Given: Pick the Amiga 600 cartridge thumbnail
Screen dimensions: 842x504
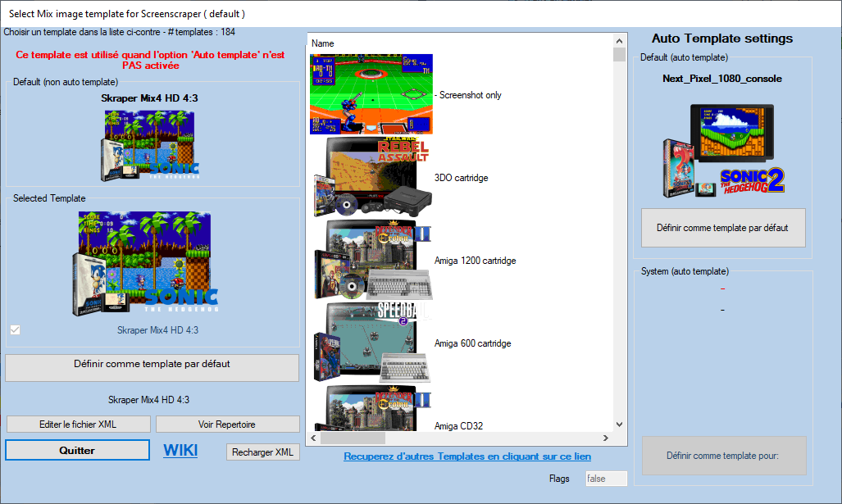Looking at the screenshot, I should click(371, 343).
